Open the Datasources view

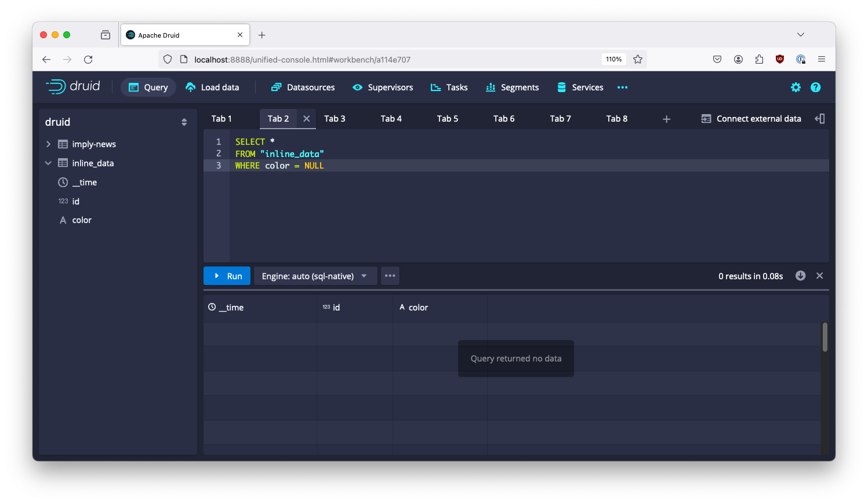(x=303, y=87)
